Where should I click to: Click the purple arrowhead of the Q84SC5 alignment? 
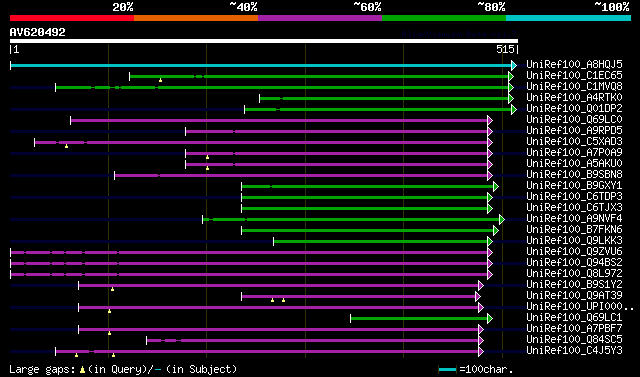[481, 340]
